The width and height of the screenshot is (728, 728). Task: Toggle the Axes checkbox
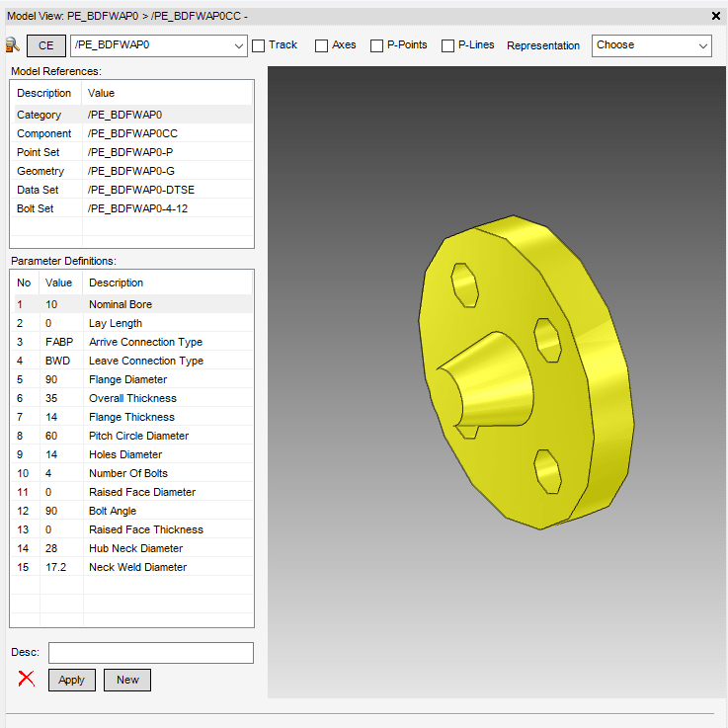tap(322, 45)
